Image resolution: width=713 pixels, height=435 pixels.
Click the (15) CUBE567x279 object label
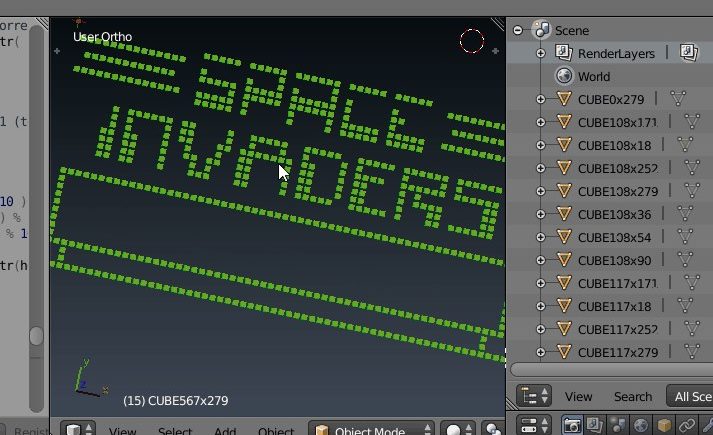(x=176, y=400)
